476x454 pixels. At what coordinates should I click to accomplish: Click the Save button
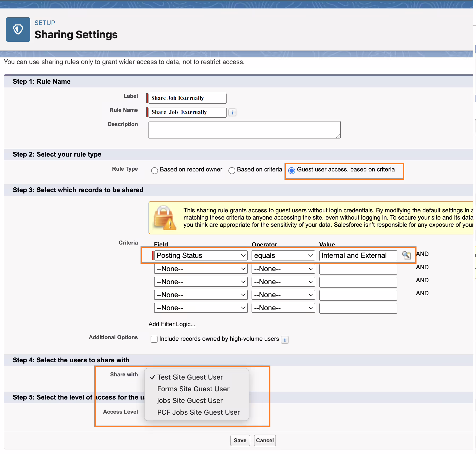[x=240, y=440]
